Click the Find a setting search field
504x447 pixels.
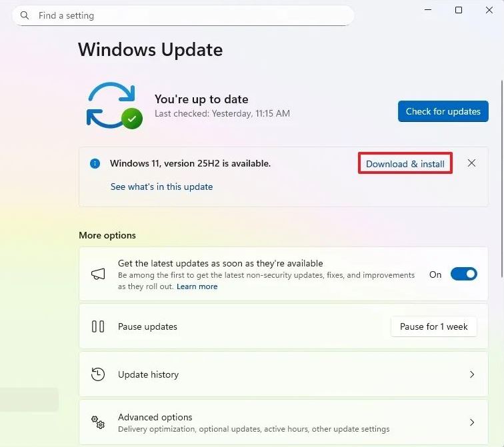click(187, 15)
